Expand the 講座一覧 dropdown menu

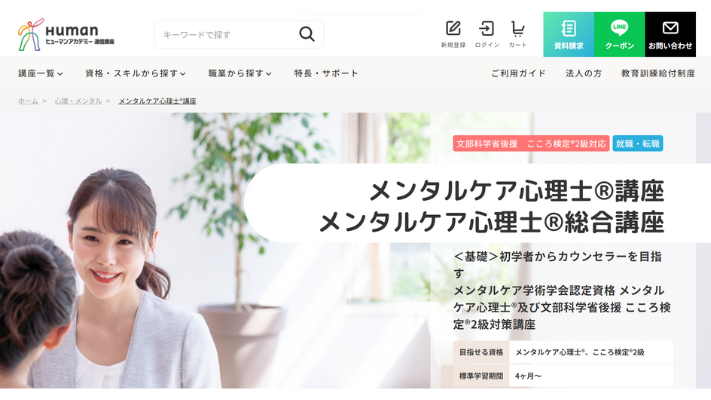point(40,73)
